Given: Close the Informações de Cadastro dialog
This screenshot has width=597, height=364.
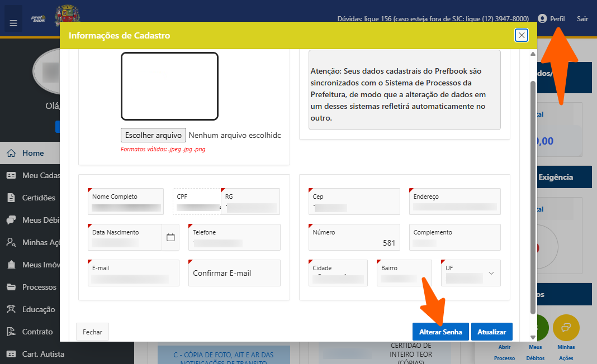Looking at the screenshot, I should click(522, 35).
